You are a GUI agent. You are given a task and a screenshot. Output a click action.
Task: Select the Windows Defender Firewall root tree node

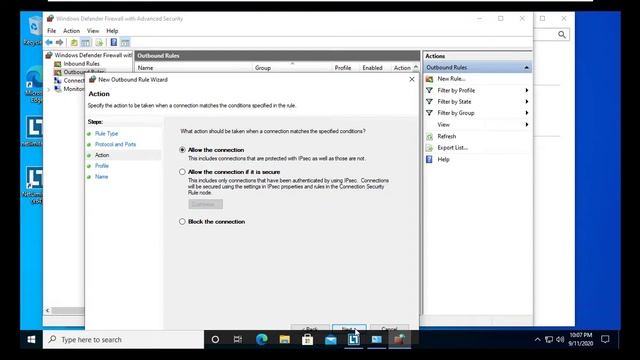[93, 55]
